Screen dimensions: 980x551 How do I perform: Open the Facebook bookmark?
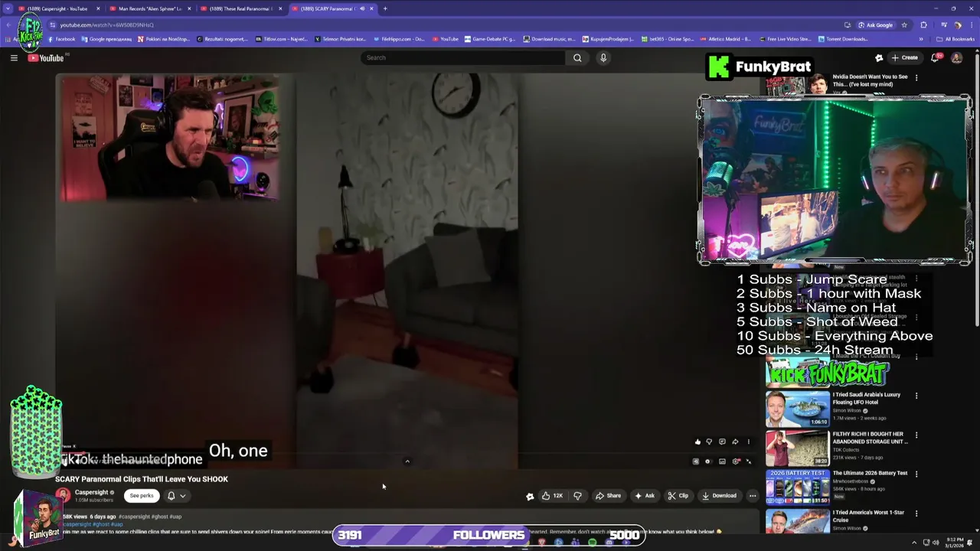pyautogui.click(x=61, y=39)
